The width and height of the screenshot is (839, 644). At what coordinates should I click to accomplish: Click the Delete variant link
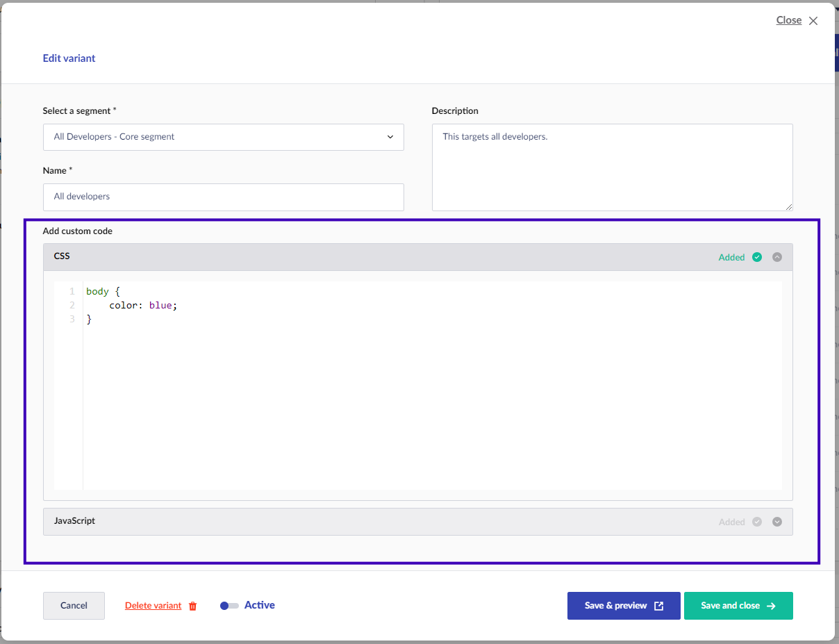[153, 606]
